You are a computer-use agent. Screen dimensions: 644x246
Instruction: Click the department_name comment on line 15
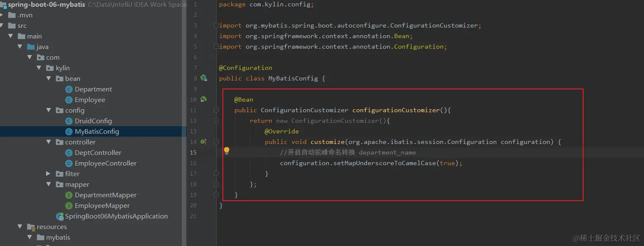[387, 152]
